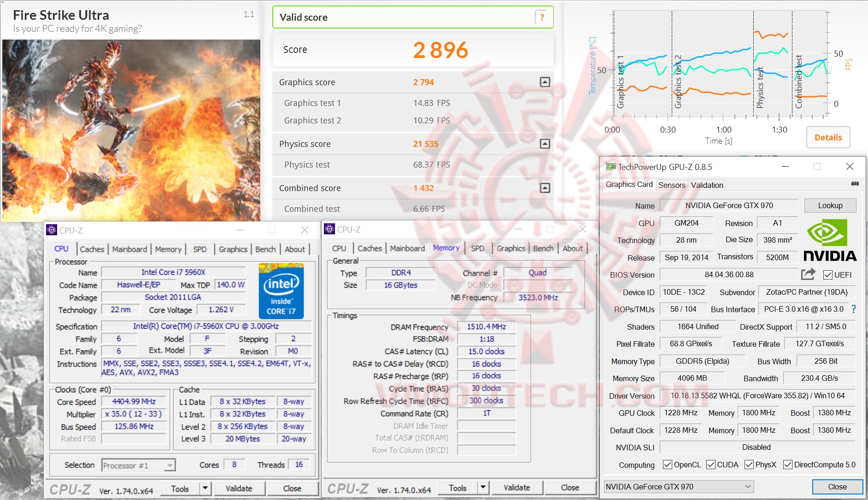Click the Fire Strike Ultra preview image
Viewport: 868px width, 500px height.
pos(131,130)
